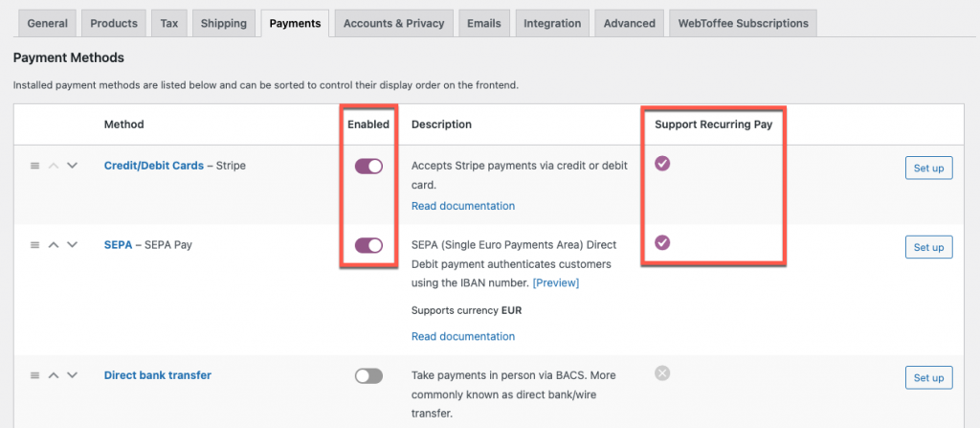Viewport: 980px width, 428px height.
Task: Go to the Shipping tab
Action: coord(224,23)
